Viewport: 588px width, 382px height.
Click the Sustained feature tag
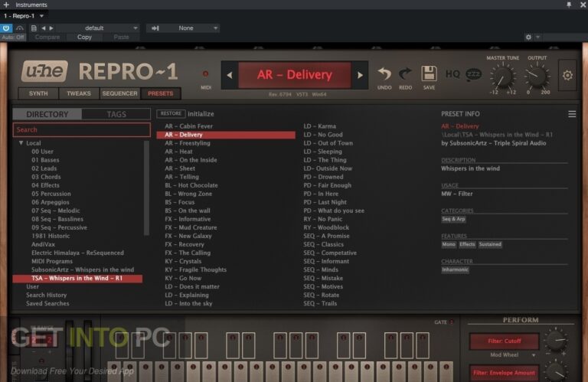490,244
